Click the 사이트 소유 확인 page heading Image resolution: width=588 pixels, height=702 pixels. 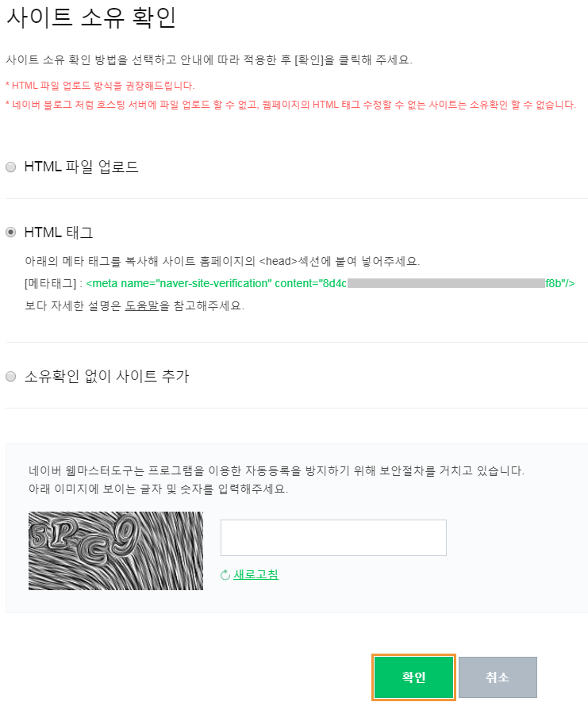tap(91, 18)
